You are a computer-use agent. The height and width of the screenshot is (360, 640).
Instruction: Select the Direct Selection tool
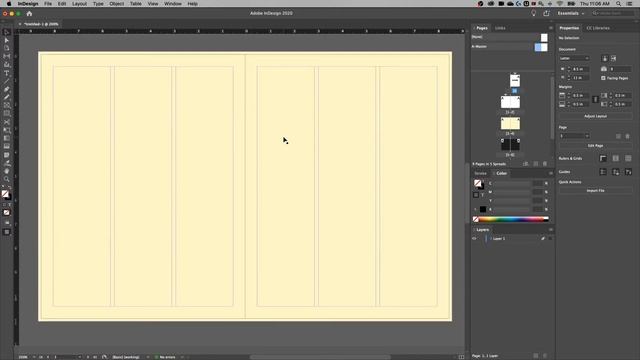click(7, 40)
